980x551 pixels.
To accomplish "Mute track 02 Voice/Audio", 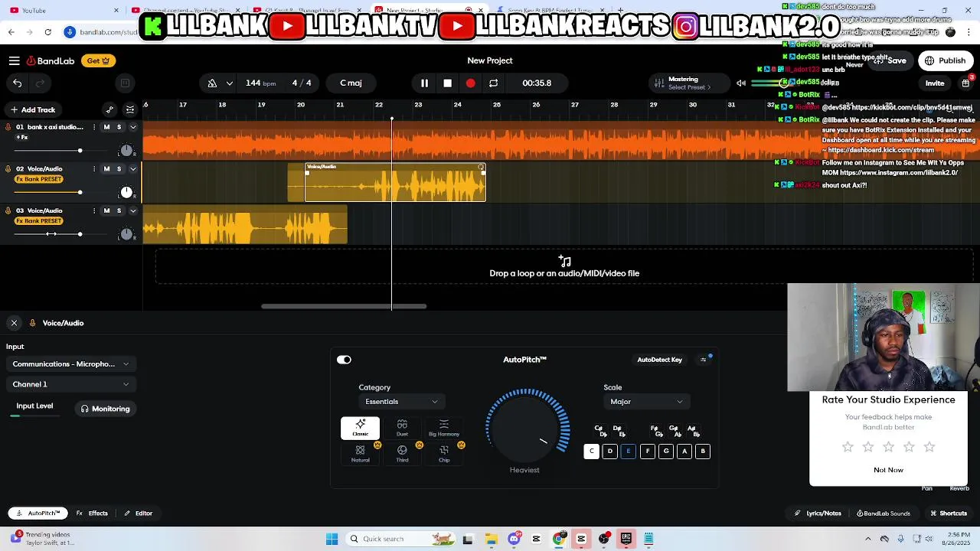I will [x=106, y=169].
